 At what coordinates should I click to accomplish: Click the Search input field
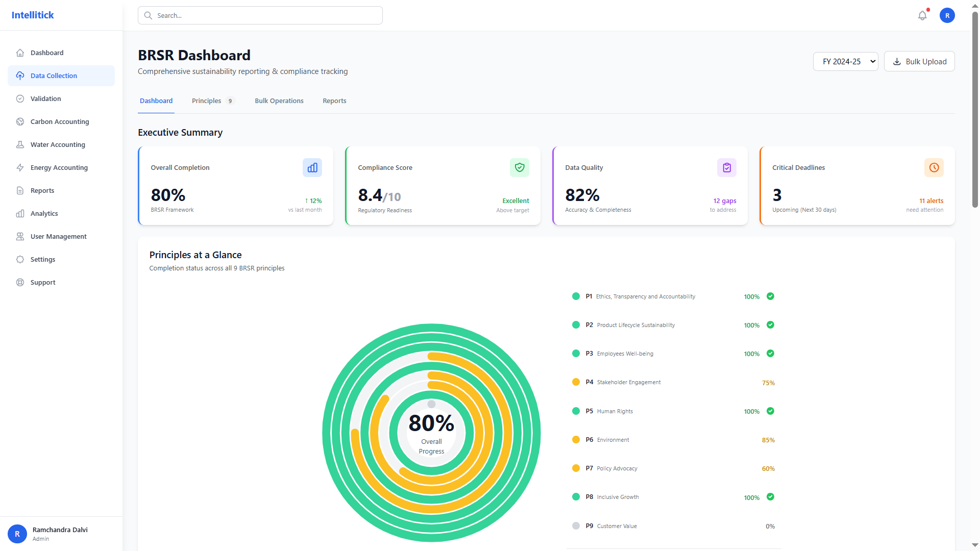260,15
